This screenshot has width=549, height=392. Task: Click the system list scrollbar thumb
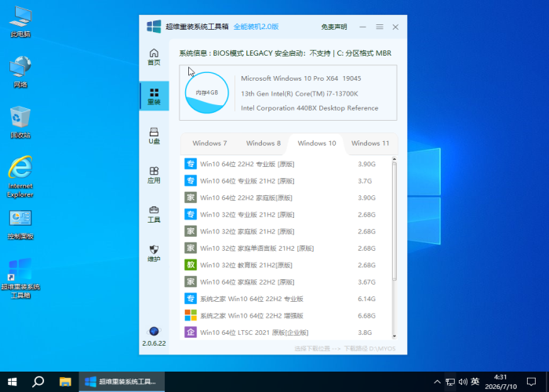pyautogui.click(x=394, y=222)
